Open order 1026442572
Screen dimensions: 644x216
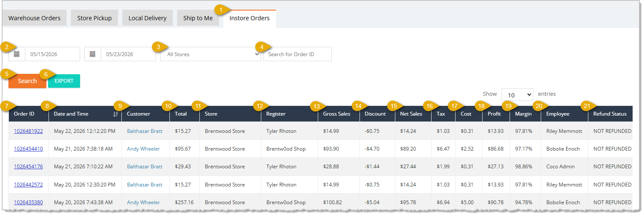pos(28,185)
